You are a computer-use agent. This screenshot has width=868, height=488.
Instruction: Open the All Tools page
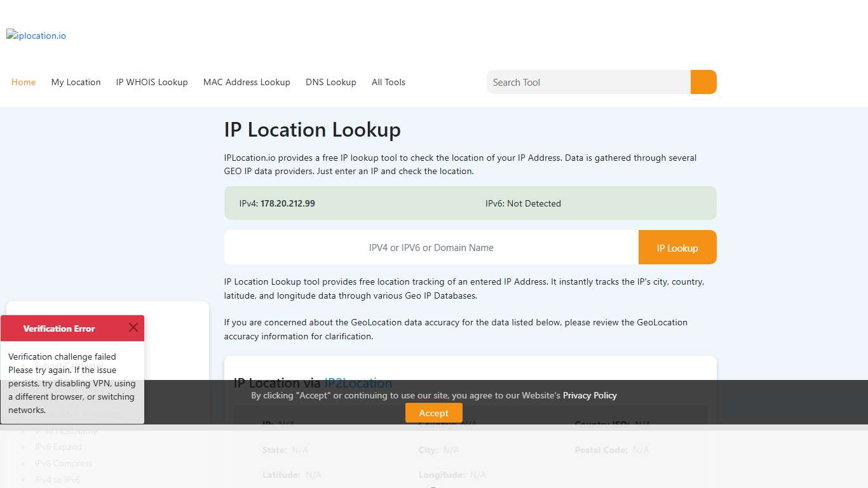[x=388, y=82]
